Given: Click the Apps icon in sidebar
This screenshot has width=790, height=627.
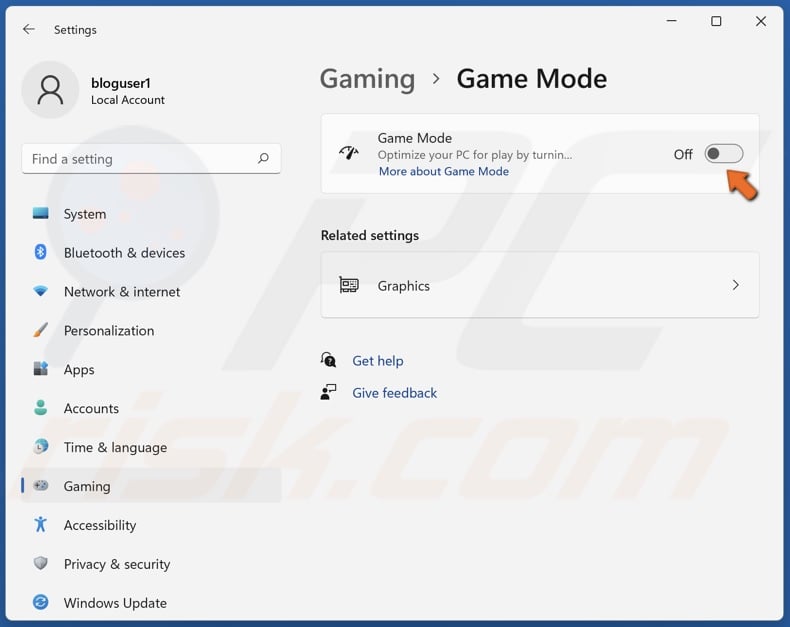Looking at the screenshot, I should (x=40, y=368).
